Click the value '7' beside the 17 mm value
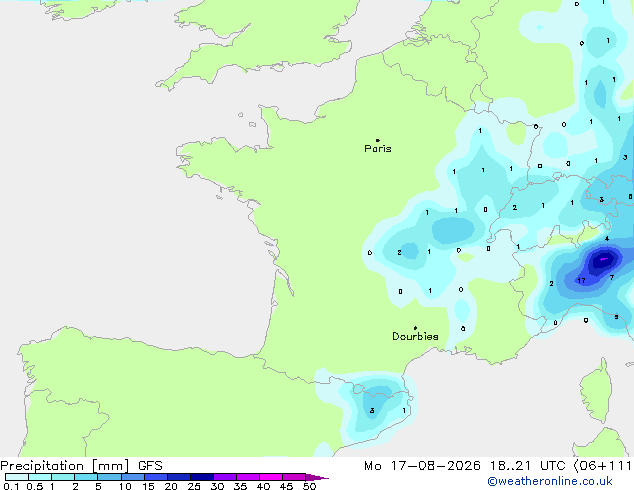 tap(612, 277)
